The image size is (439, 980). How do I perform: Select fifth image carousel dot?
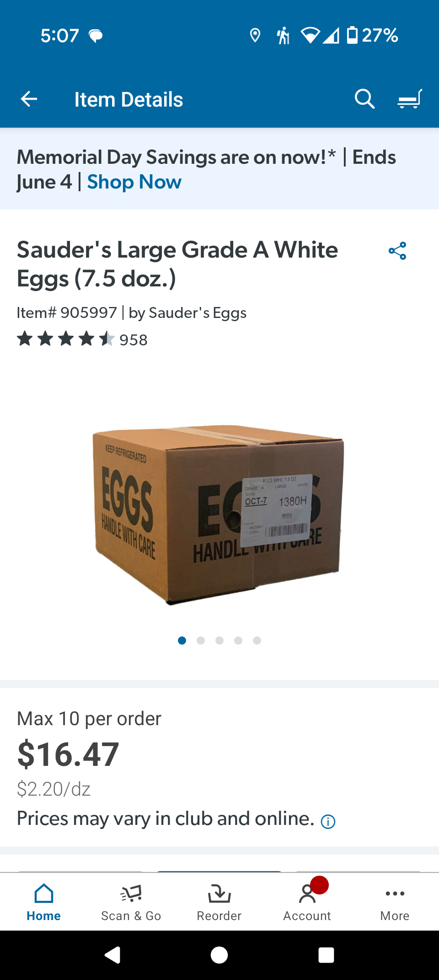[257, 641]
